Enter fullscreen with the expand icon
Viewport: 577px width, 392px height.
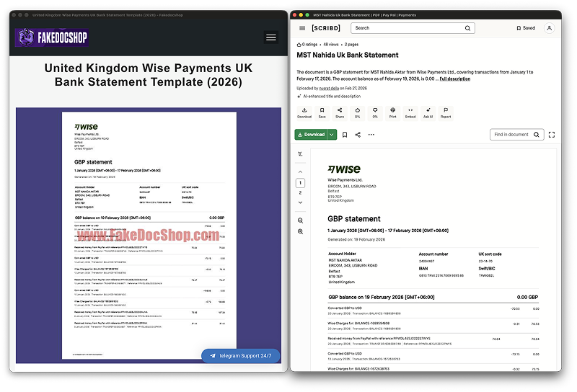pos(551,135)
